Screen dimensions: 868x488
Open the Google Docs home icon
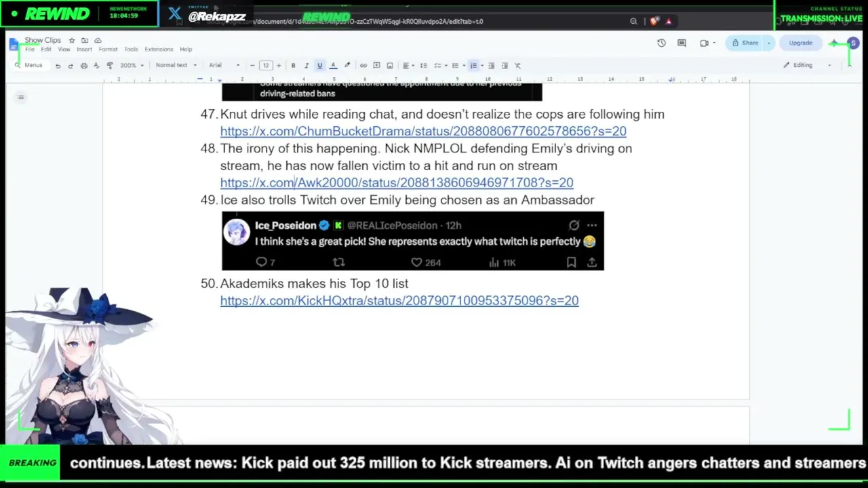pyautogui.click(x=14, y=45)
